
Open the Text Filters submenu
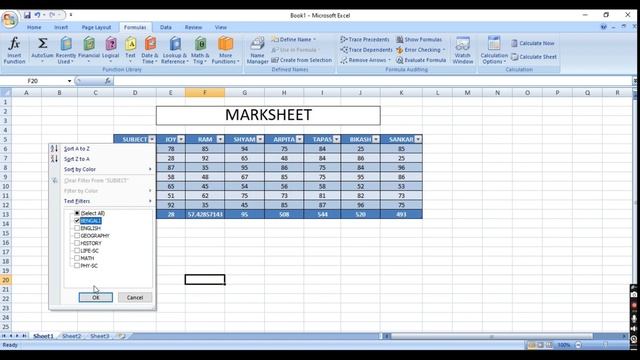pos(102,201)
